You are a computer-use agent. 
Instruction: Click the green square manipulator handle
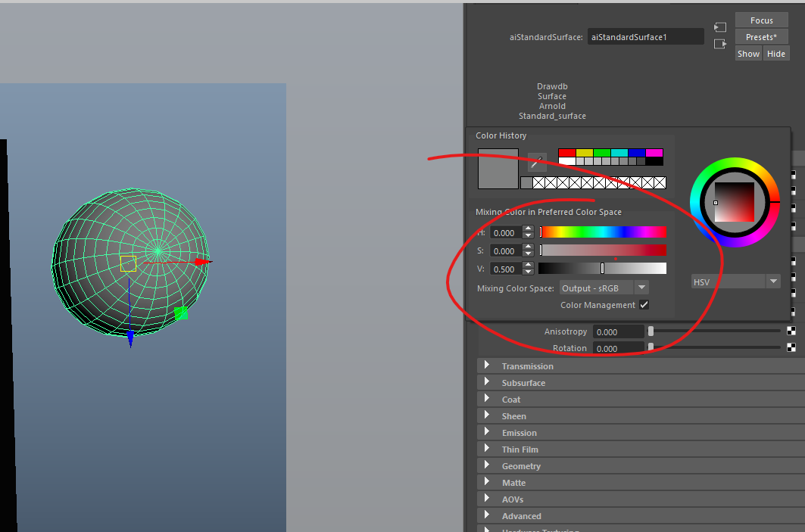181,313
